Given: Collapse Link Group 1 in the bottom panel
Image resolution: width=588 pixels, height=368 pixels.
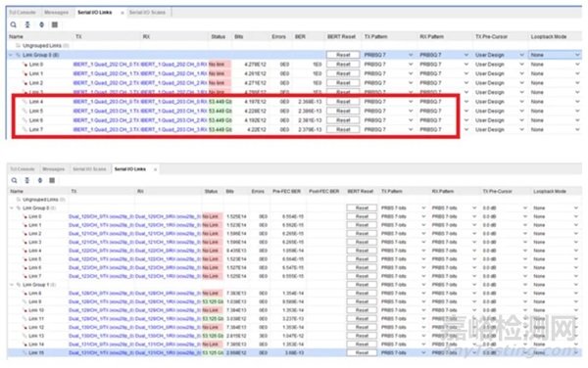Looking at the screenshot, I should click(x=12, y=285).
